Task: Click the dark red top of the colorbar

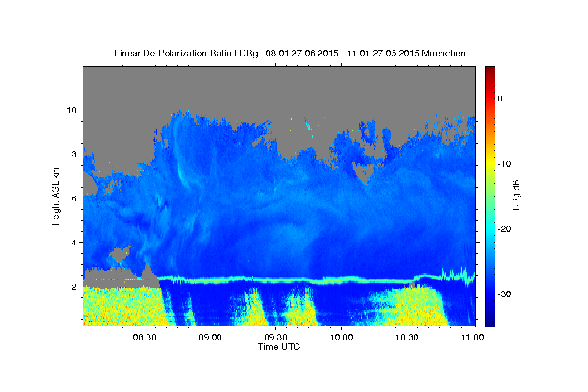Action: pyautogui.click(x=490, y=72)
